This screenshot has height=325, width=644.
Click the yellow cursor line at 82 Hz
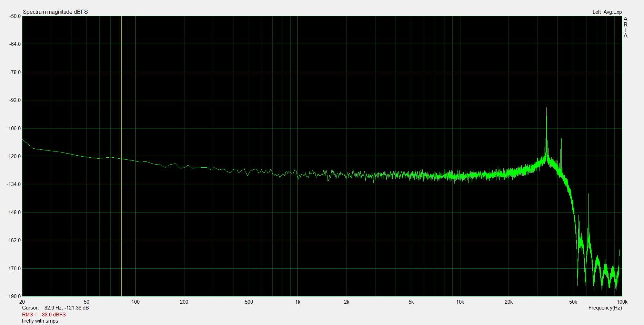pos(121,156)
